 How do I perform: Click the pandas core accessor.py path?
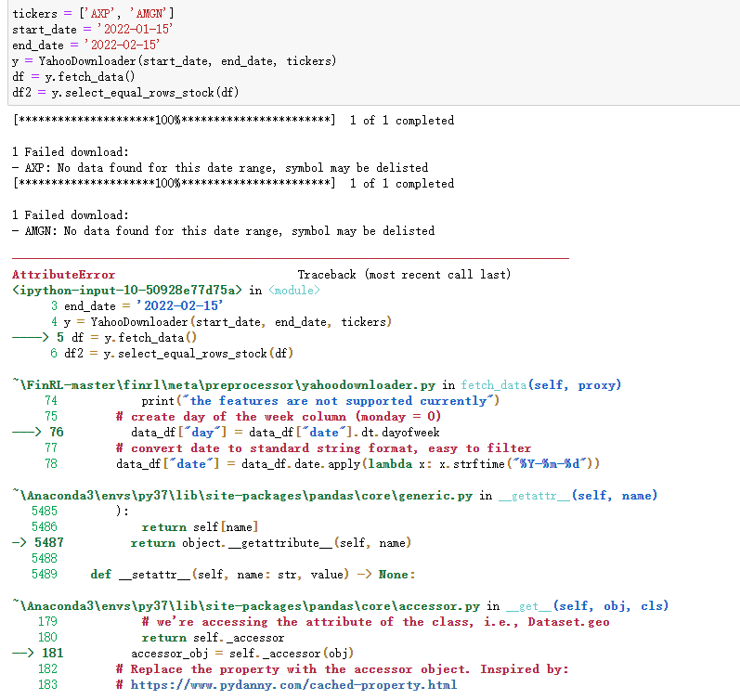tap(246, 606)
